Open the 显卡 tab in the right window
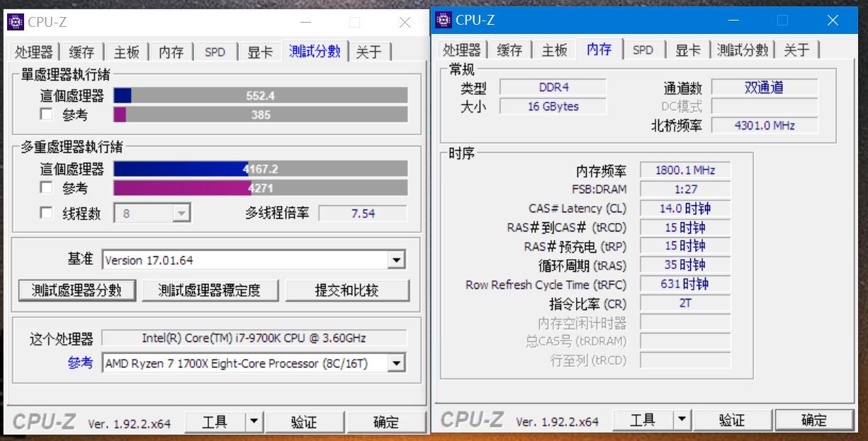868x441 pixels. point(688,50)
